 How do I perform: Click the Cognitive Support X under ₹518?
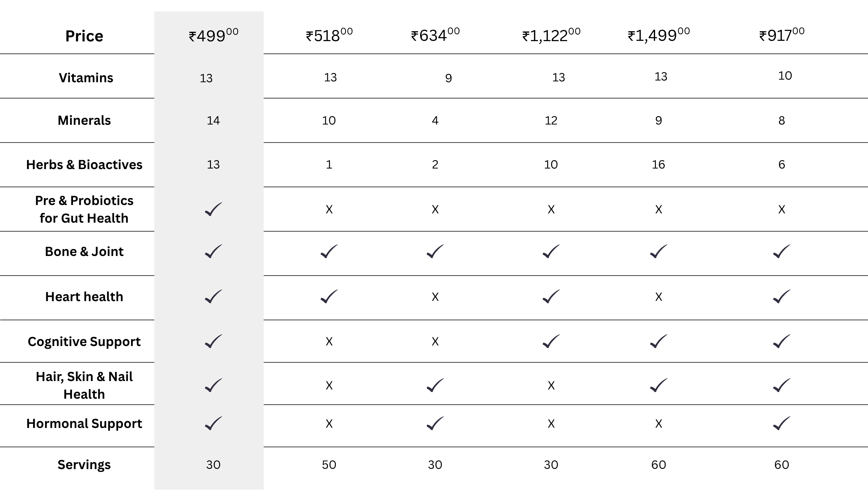click(329, 341)
